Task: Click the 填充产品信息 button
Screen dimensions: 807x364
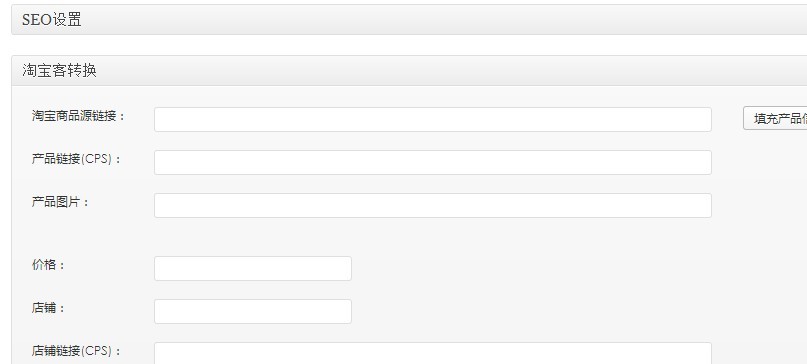Action: coord(775,118)
